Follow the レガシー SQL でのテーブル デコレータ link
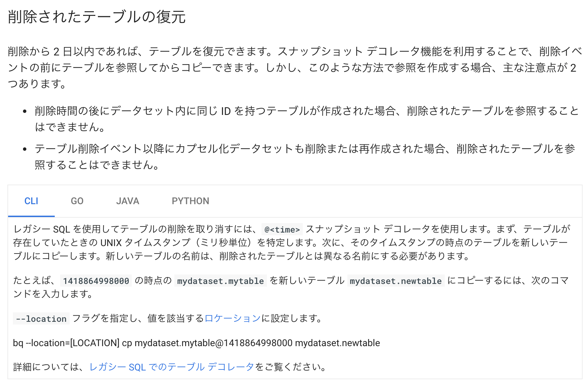 (172, 367)
